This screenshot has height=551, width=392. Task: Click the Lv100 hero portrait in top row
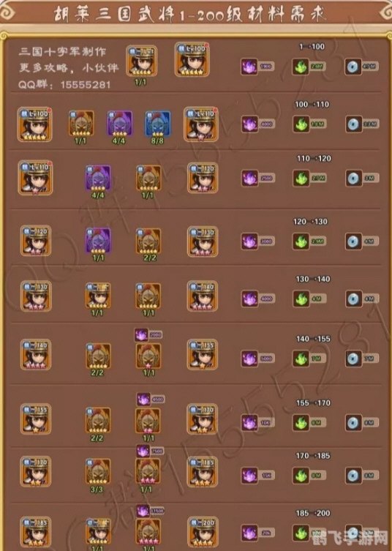pos(192,59)
